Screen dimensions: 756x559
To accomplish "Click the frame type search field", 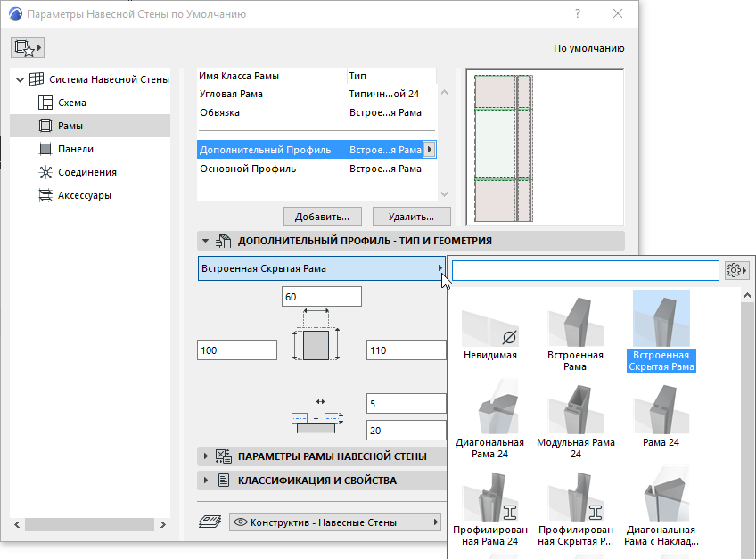I will 585,270.
